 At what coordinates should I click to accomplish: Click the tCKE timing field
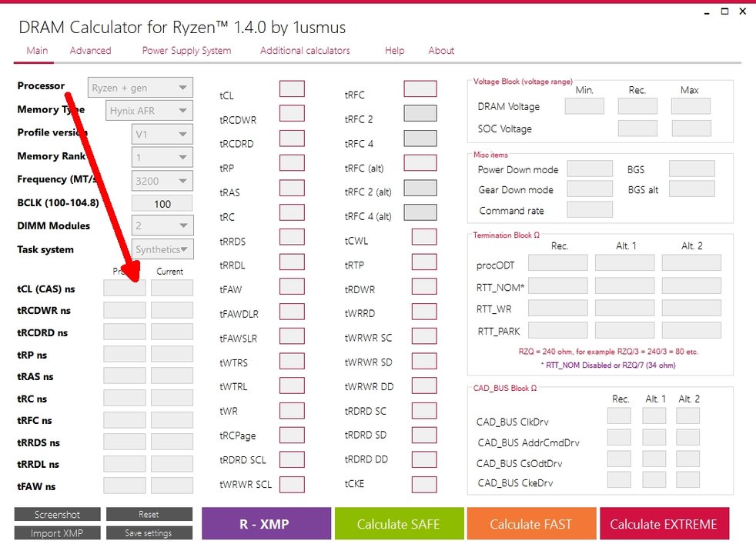(424, 484)
